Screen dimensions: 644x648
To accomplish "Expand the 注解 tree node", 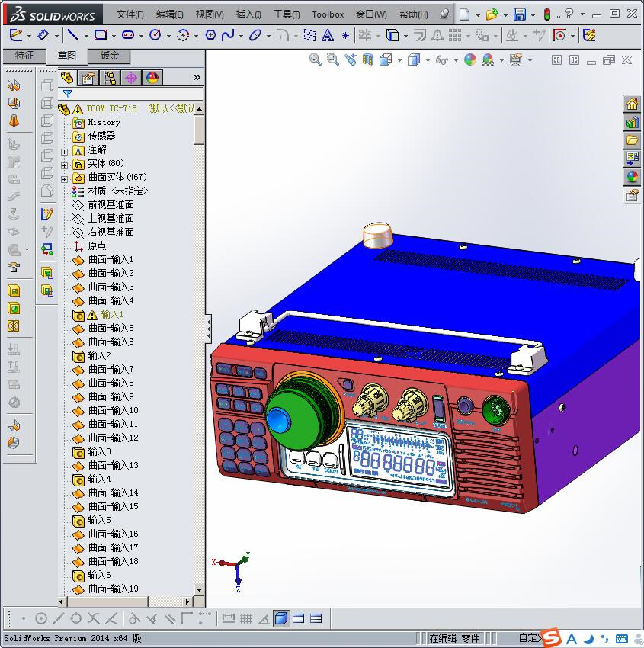I will point(64,152).
